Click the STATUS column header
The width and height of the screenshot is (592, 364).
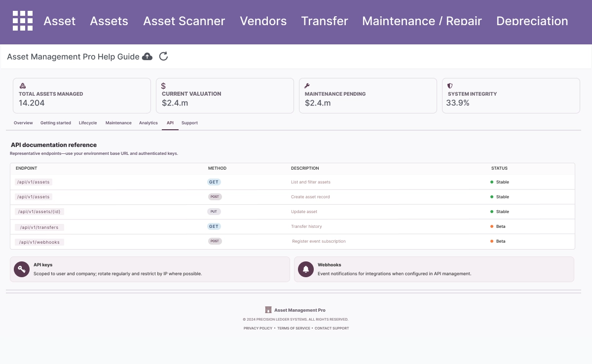click(x=499, y=168)
